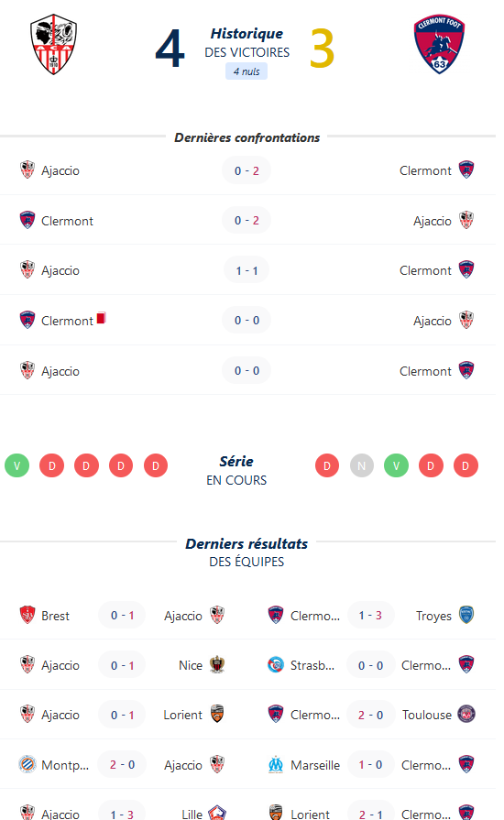Open the Brest 0-1 Ajaccio result score
The width and height of the screenshot is (504, 820).
123,615
